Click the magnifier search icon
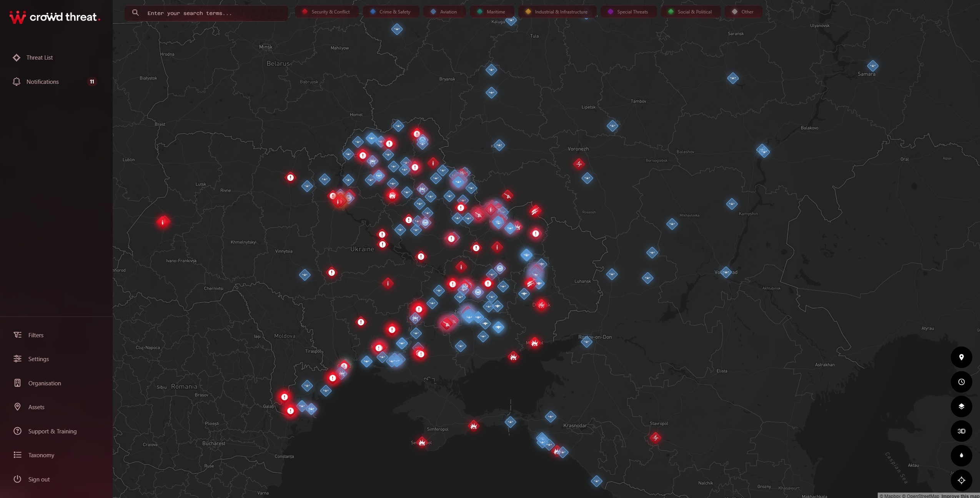The image size is (980, 498). [135, 13]
